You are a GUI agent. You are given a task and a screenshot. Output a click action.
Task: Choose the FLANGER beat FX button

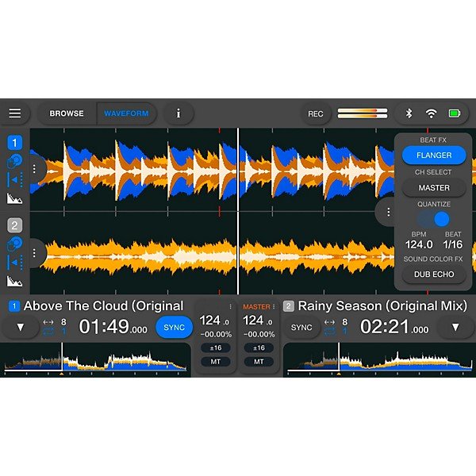434,155
